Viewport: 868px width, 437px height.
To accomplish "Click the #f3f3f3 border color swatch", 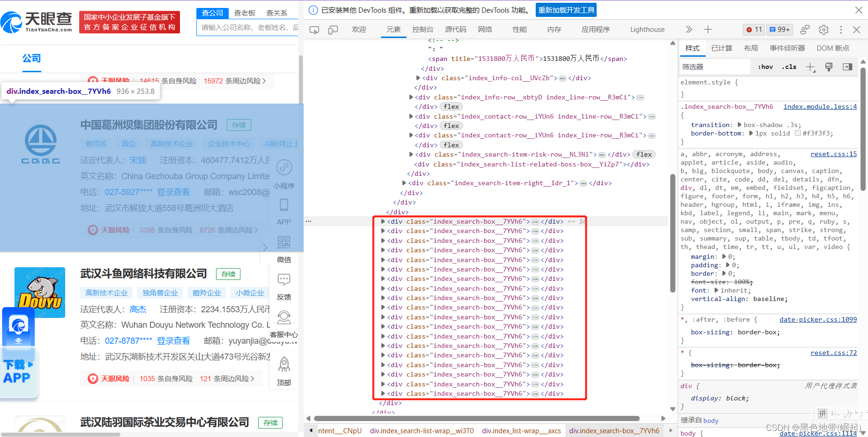I will (798, 133).
